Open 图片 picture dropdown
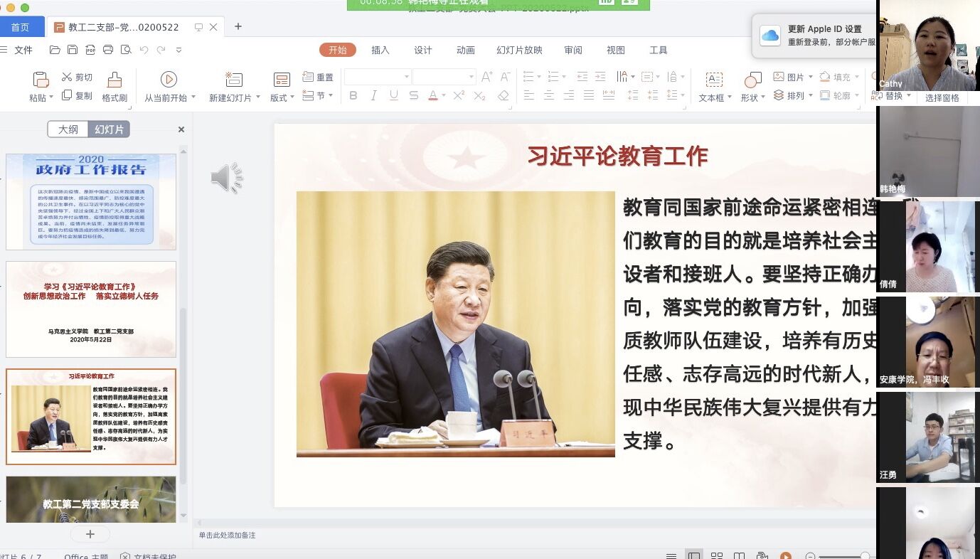This screenshot has width=980, height=559. click(x=792, y=77)
